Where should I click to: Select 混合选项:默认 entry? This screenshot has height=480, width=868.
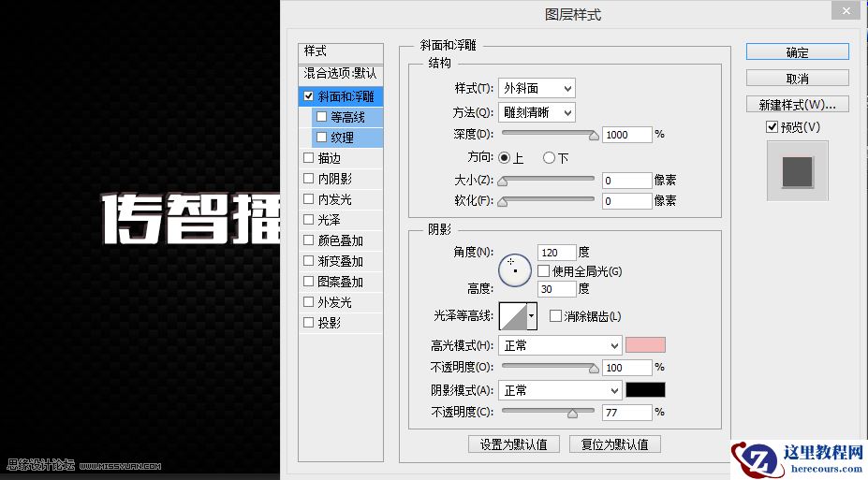click(341, 73)
